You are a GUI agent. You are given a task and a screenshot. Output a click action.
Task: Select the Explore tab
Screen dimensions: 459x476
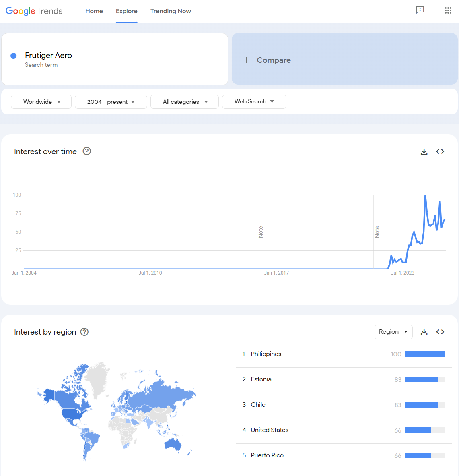point(126,11)
